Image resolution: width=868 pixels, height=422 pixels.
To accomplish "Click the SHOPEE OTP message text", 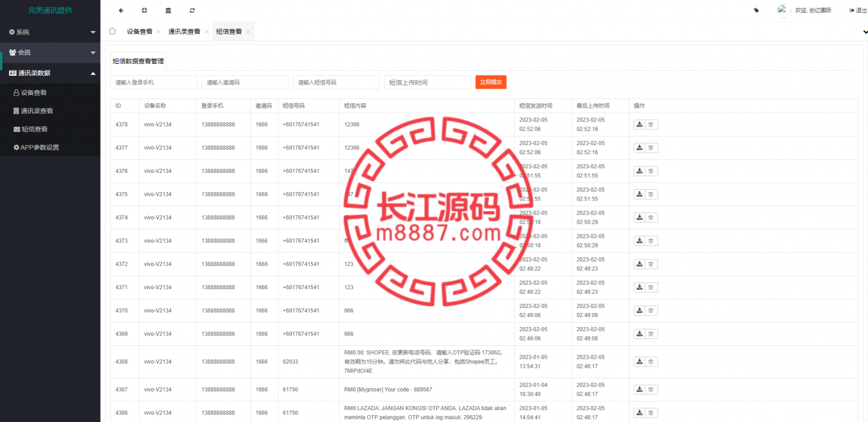I will (x=423, y=362).
